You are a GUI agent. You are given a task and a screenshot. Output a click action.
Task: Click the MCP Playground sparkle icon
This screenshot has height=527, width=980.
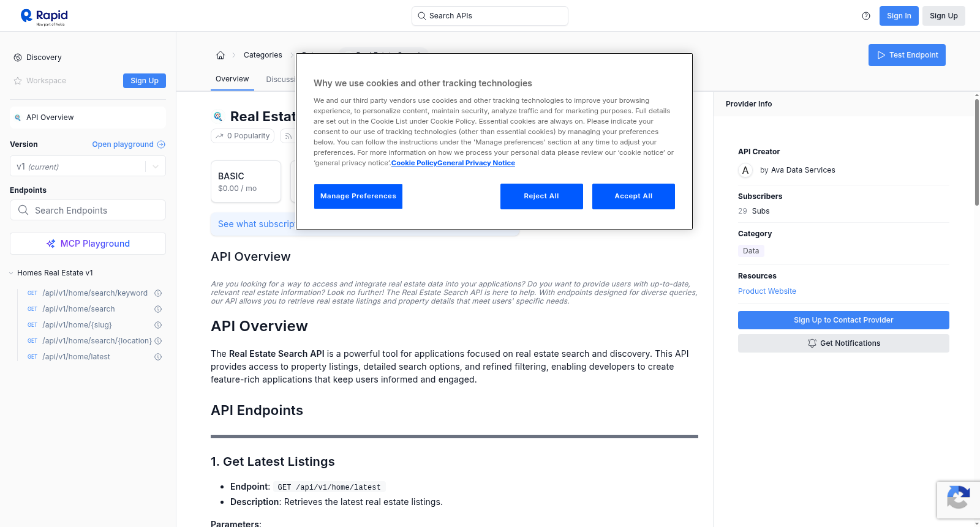(x=51, y=244)
